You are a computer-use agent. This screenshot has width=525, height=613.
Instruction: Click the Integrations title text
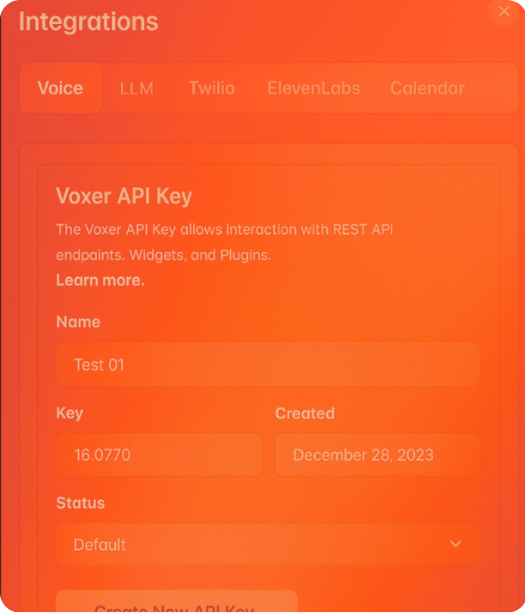tap(88, 21)
